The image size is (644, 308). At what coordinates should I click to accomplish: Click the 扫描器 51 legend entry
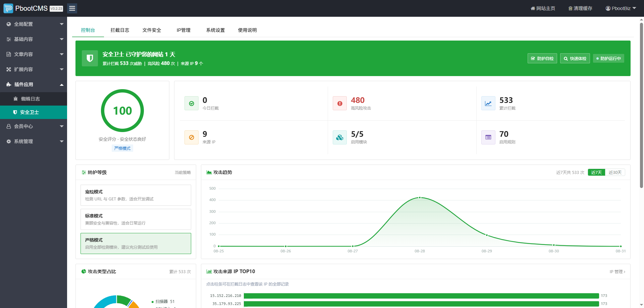click(163, 302)
